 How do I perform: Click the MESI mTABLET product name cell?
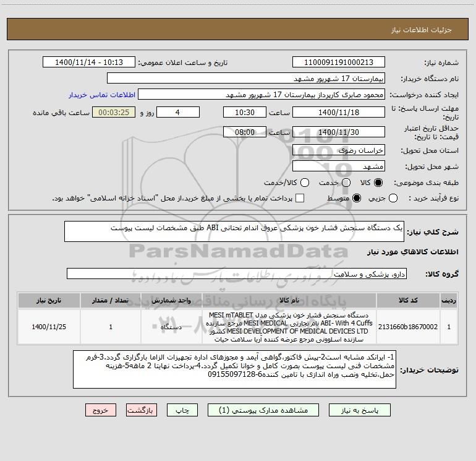pyautogui.click(x=289, y=327)
